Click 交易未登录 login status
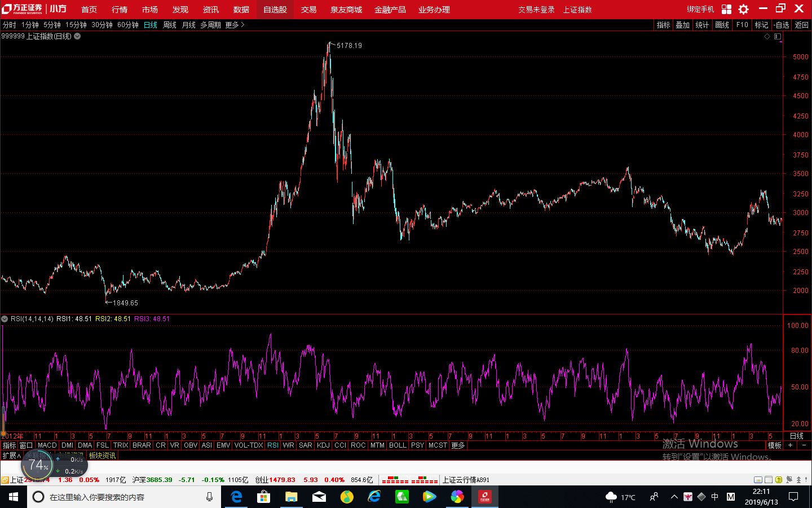Image resolution: width=812 pixels, height=508 pixels. [x=537, y=10]
